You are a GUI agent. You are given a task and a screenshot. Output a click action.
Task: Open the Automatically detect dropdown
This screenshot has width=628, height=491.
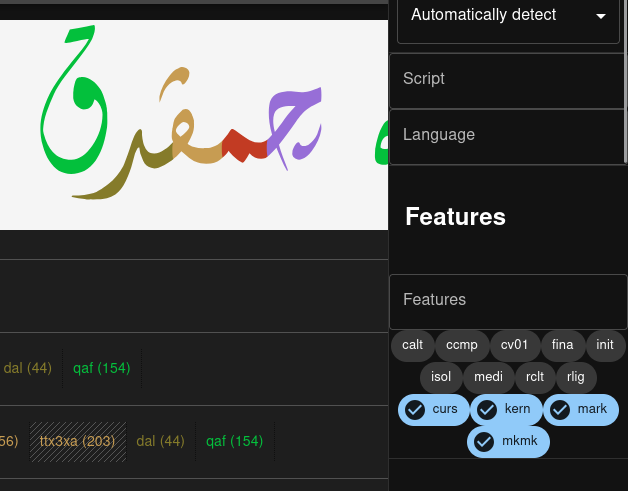pyautogui.click(x=508, y=16)
